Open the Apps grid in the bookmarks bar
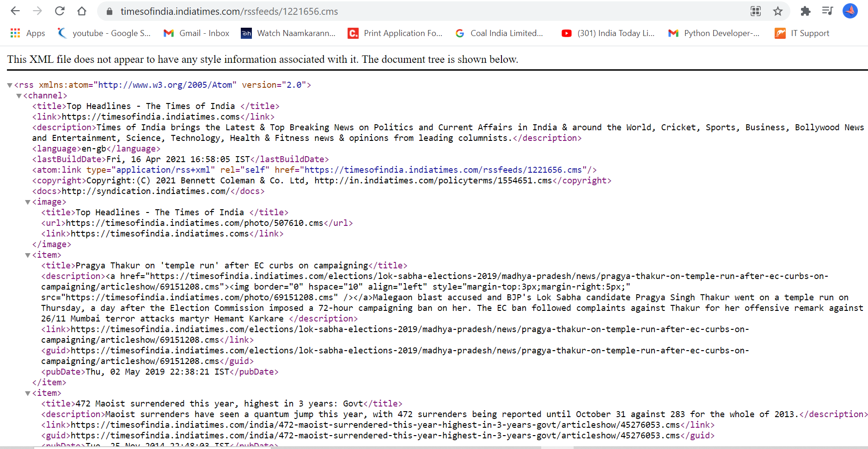This screenshot has width=868, height=449. point(15,33)
